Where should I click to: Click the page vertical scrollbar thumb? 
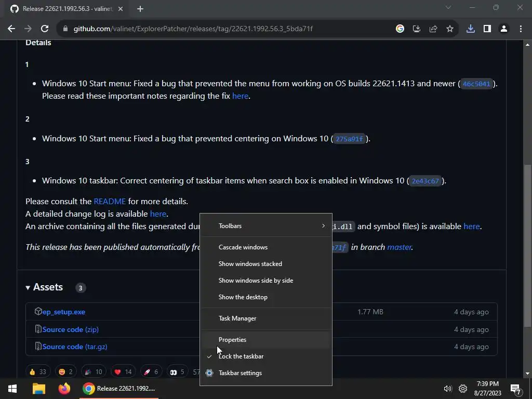(x=528, y=246)
